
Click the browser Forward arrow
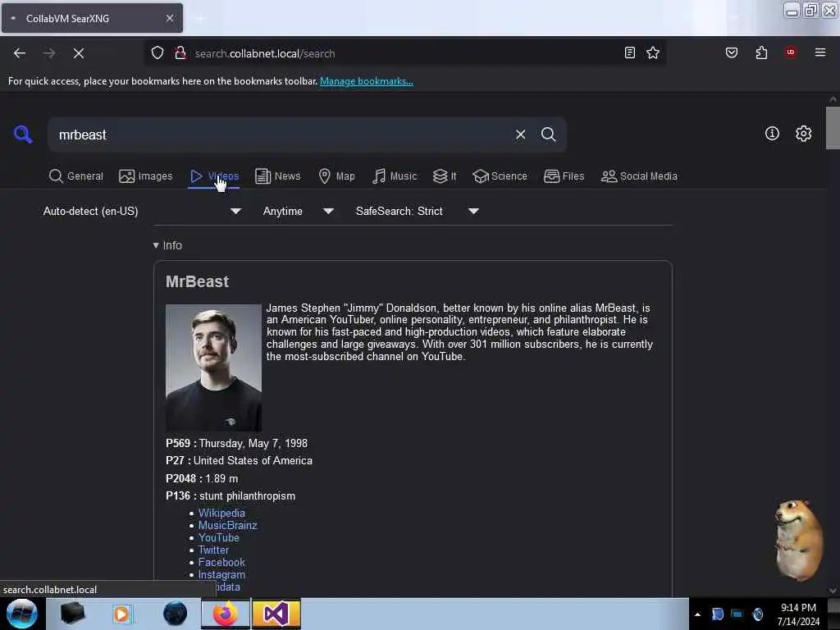click(48, 53)
